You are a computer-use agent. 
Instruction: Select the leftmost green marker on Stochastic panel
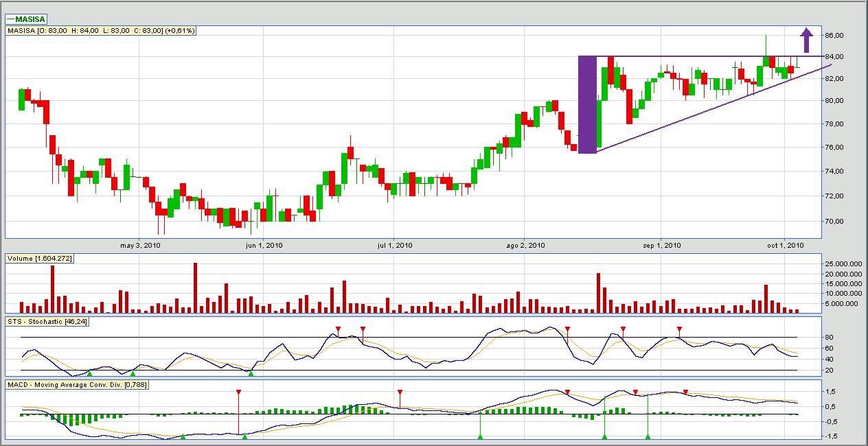(89, 373)
